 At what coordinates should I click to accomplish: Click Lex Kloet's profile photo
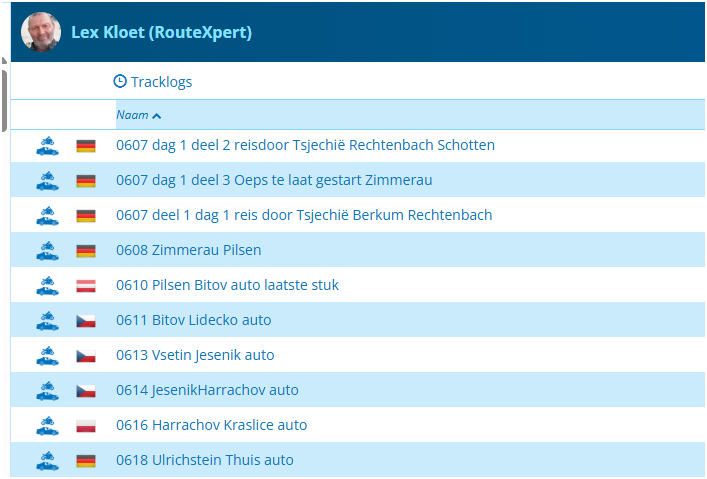[x=41, y=32]
